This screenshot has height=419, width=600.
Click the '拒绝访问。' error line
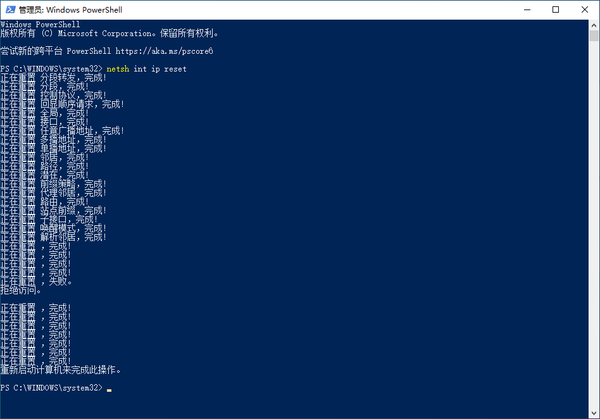pyautogui.click(x=21, y=290)
